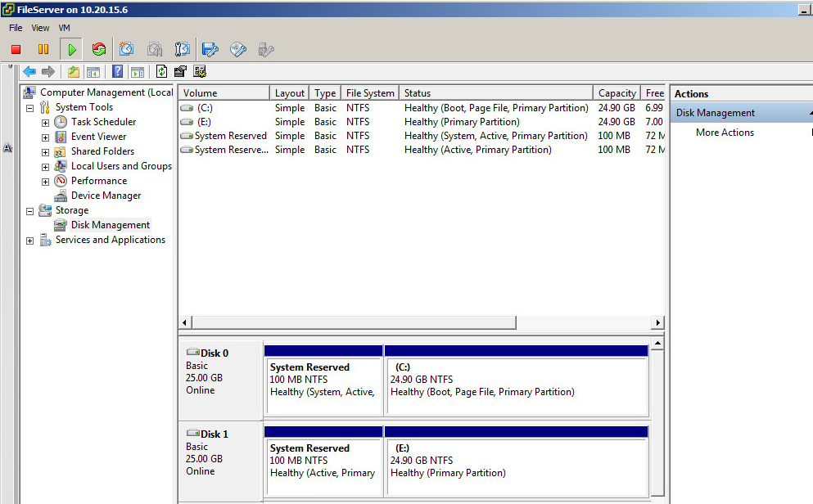This screenshot has width=813, height=504.
Task: Open Snapshot Manager wrench-clock icon
Action: pos(183,49)
